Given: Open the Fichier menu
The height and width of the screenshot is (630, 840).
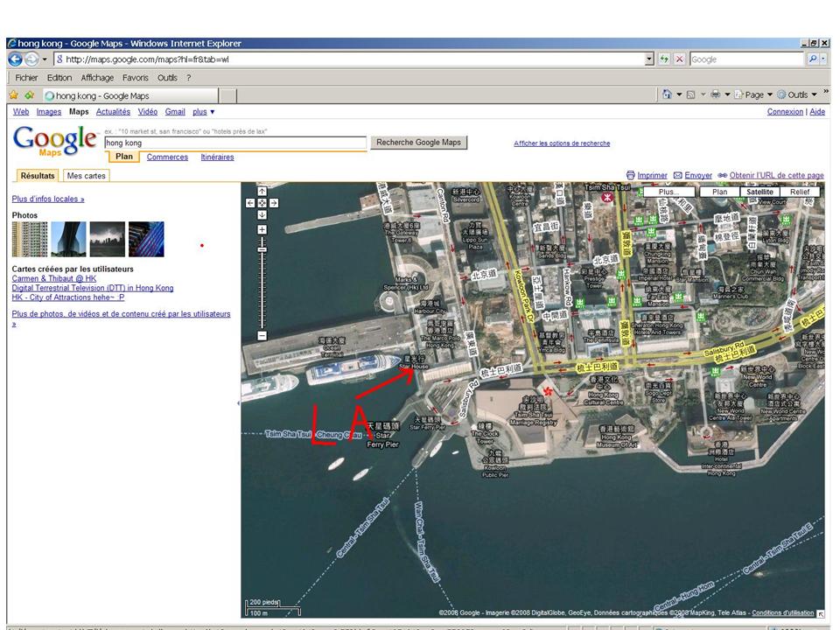Looking at the screenshot, I should coord(26,78).
